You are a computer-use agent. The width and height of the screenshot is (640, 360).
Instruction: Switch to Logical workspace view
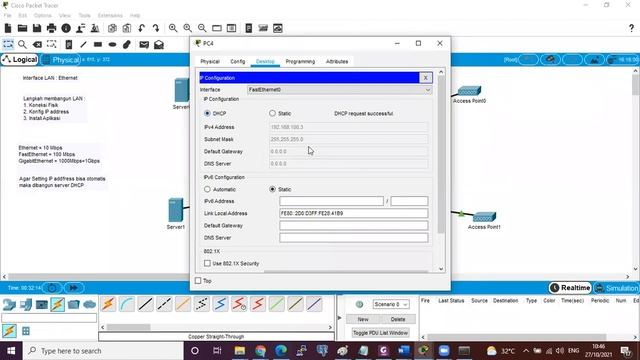click(20, 60)
